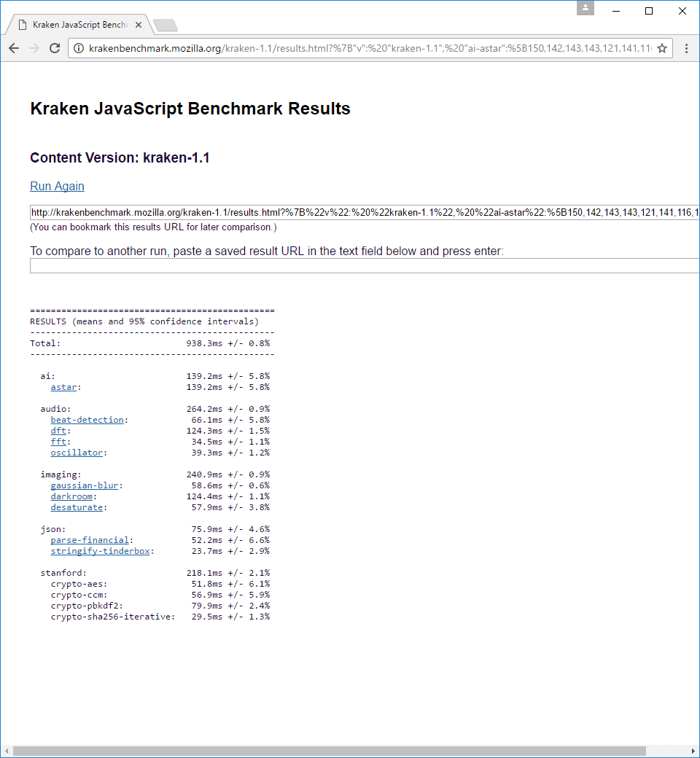The image size is (700, 758).
Task: Click the scrollbar left arrow
Action: pos(7,751)
